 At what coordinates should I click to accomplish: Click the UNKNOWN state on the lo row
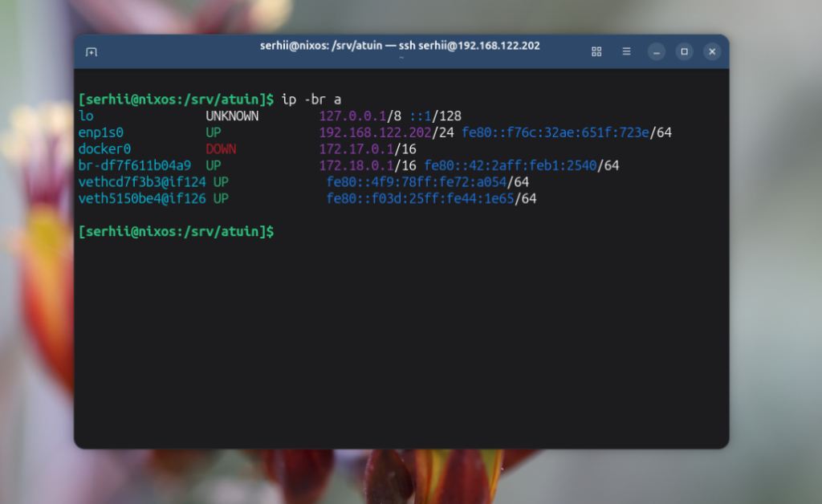pyautogui.click(x=232, y=116)
